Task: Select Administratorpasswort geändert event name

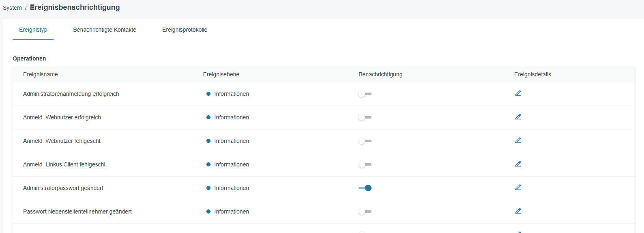Action: tap(63, 188)
